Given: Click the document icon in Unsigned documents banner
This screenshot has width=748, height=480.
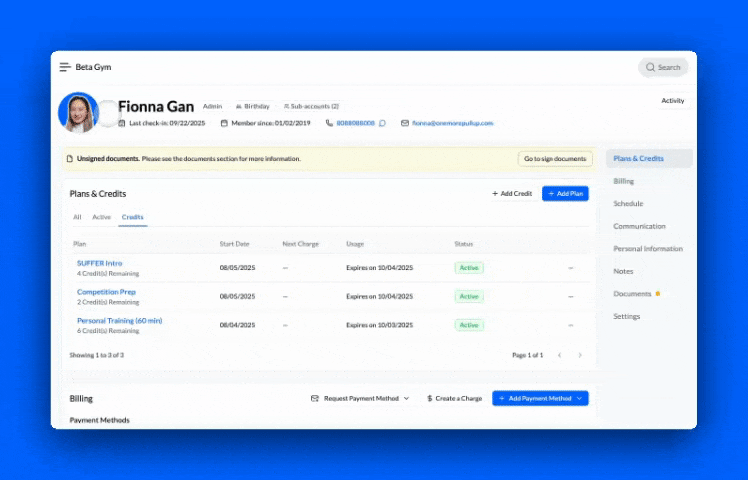Looking at the screenshot, I should (x=70, y=159).
